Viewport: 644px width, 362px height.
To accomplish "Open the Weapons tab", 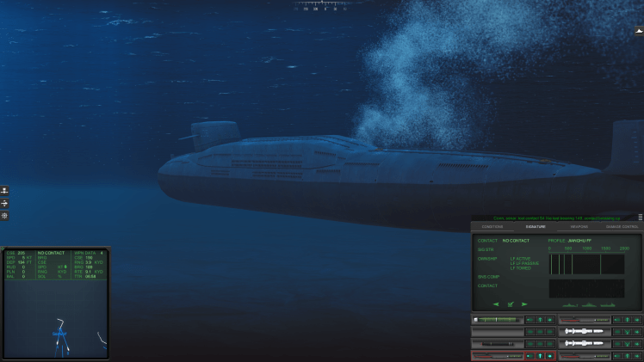I will pyautogui.click(x=579, y=226).
